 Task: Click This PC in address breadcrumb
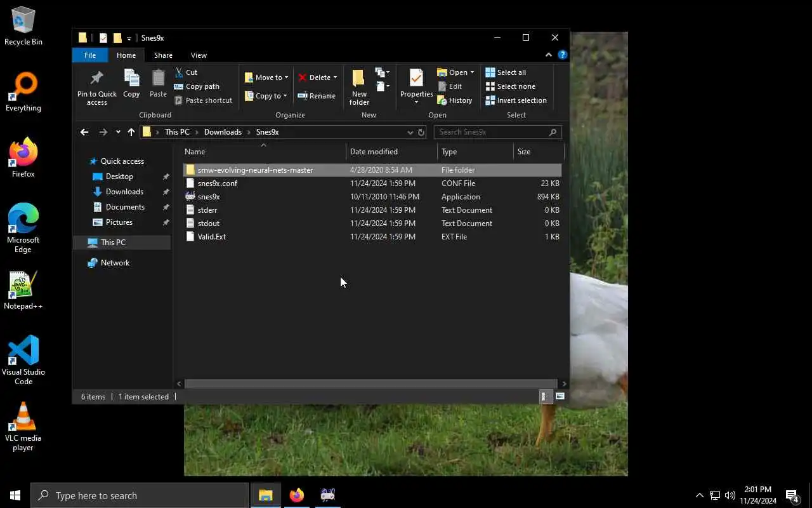[177, 132]
